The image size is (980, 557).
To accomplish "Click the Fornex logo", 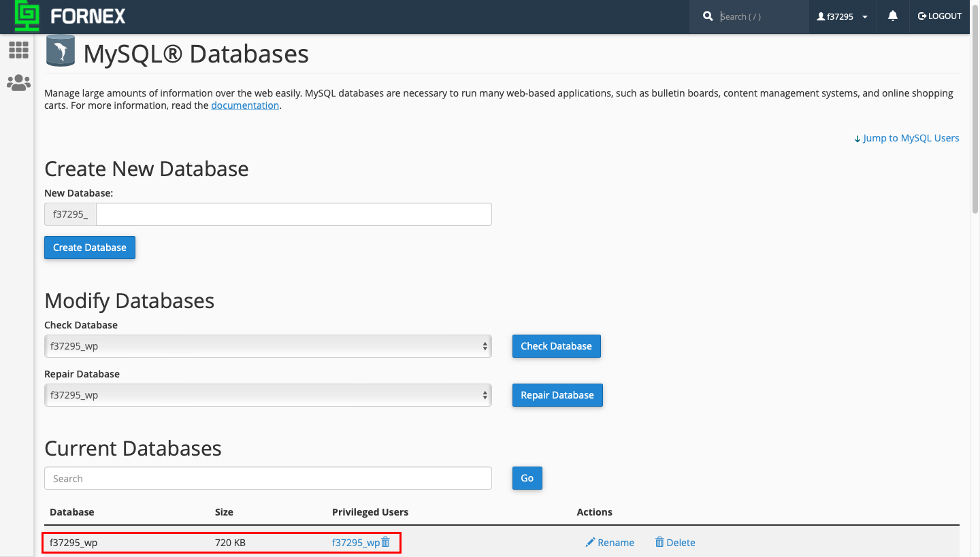I will pos(71,16).
